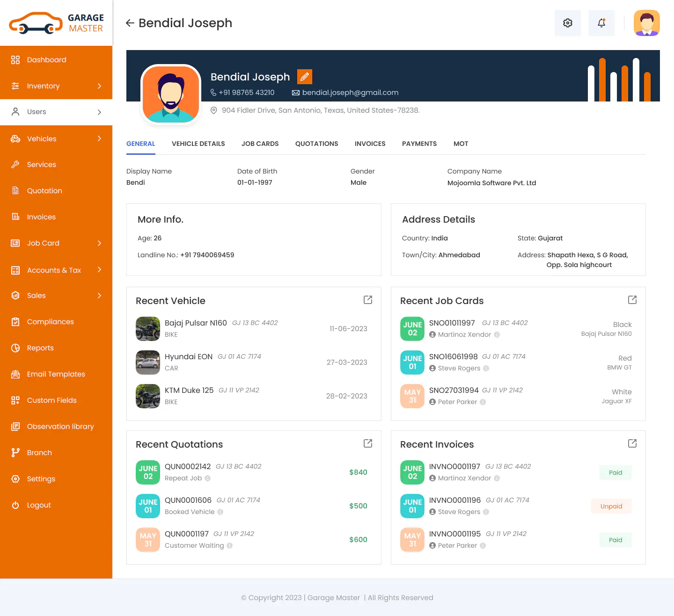Open the Recent Job Cards external link icon
The width and height of the screenshot is (674, 616).
632,300
